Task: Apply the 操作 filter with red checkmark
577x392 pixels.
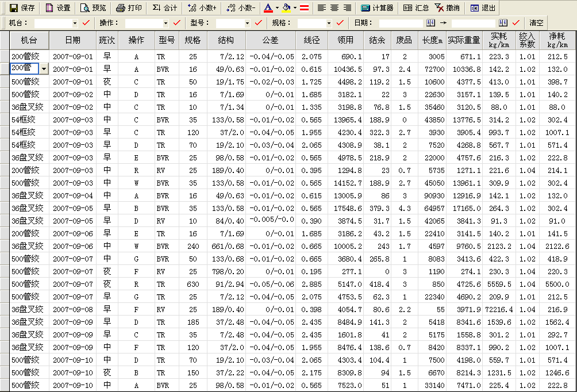Action: tap(176, 23)
